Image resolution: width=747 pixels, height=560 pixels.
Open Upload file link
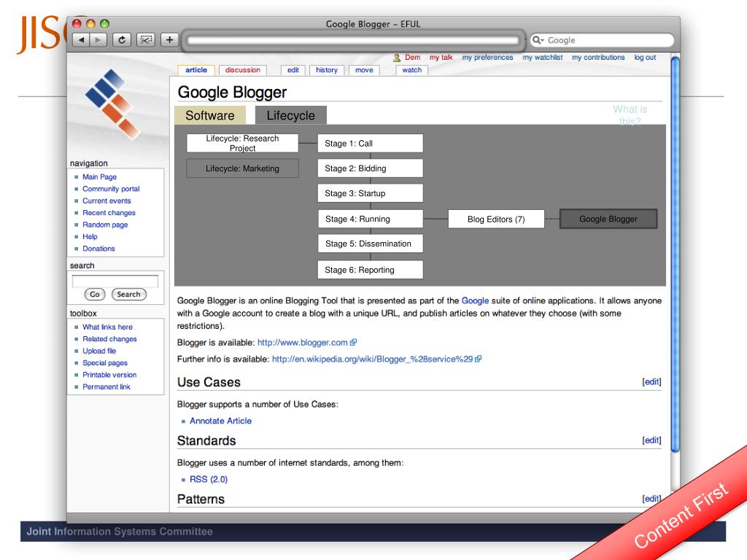[99, 351]
